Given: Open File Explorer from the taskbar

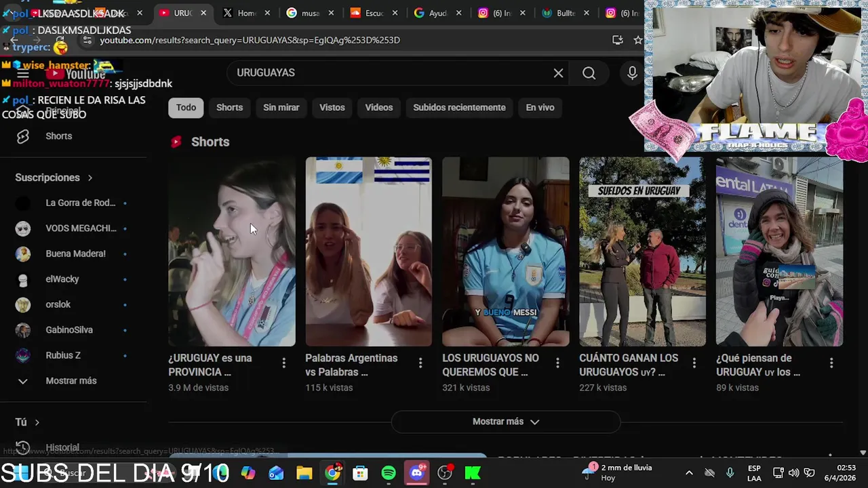Looking at the screenshot, I should [x=304, y=473].
